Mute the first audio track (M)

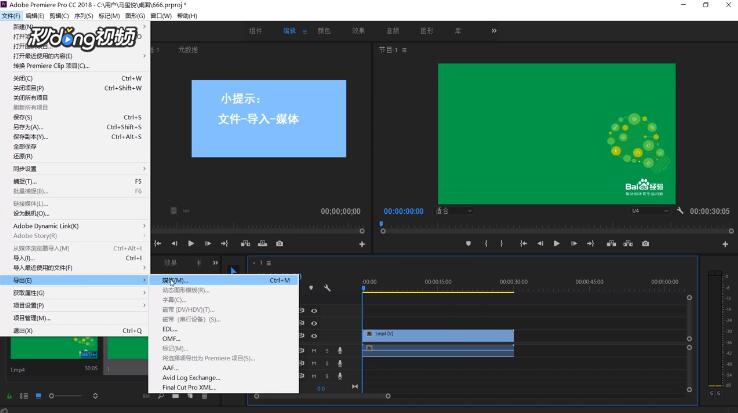coord(314,351)
